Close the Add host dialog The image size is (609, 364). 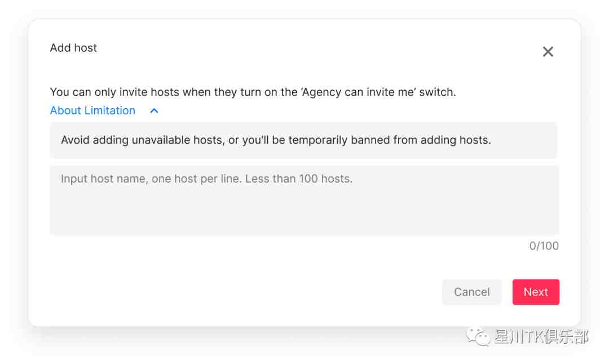point(548,51)
